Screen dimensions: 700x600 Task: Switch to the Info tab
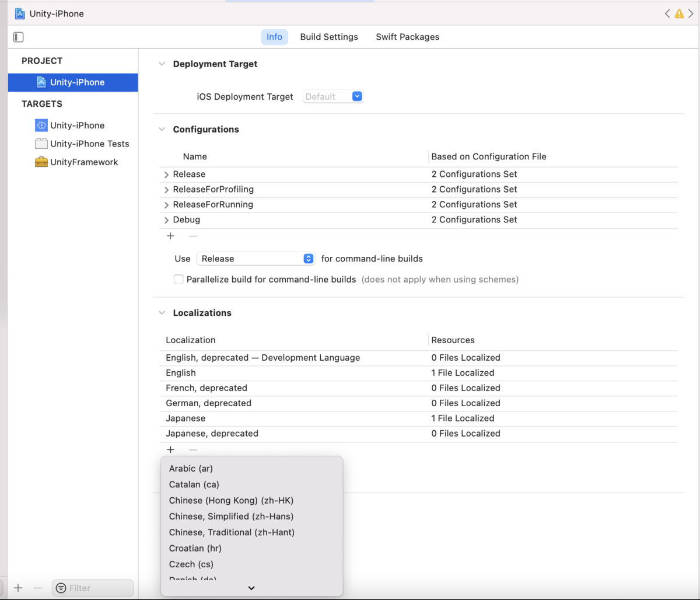click(274, 37)
